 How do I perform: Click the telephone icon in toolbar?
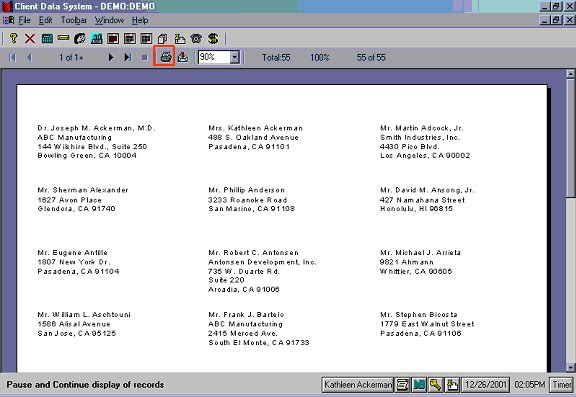196,38
